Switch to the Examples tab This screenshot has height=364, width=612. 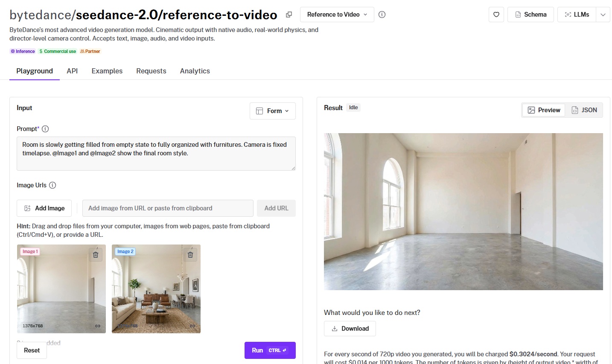(107, 71)
